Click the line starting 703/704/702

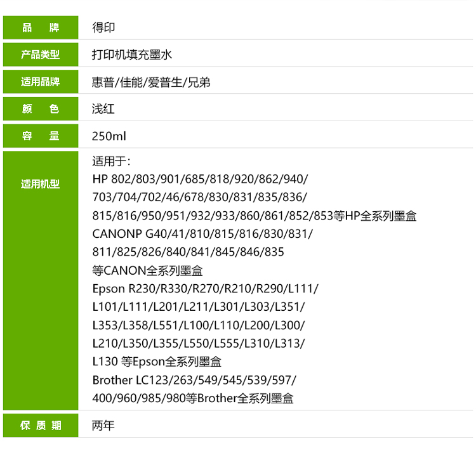click(x=200, y=197)
